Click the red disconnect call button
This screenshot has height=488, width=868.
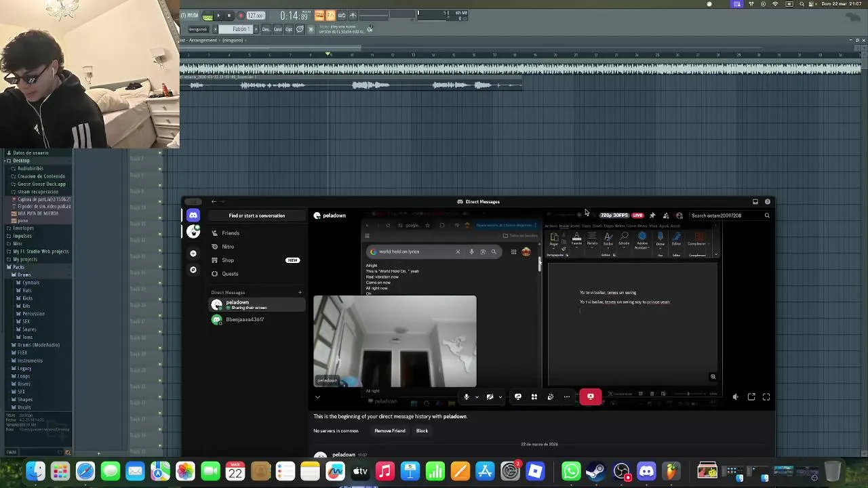[590, 397]
